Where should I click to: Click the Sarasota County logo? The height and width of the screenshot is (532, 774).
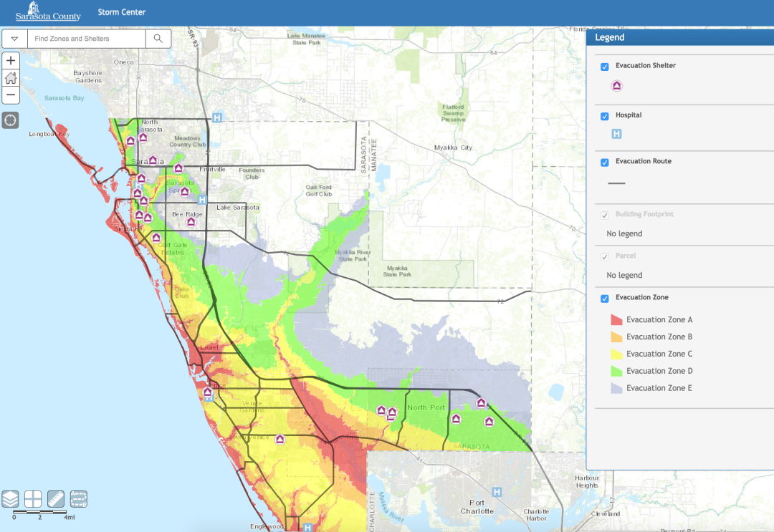point(48,12)
